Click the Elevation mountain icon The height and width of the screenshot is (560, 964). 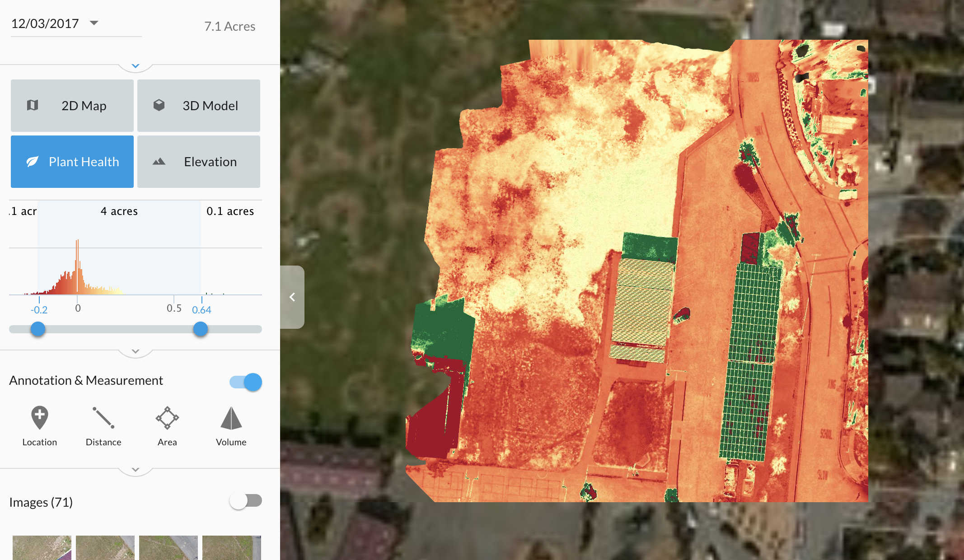coord(159,162)
